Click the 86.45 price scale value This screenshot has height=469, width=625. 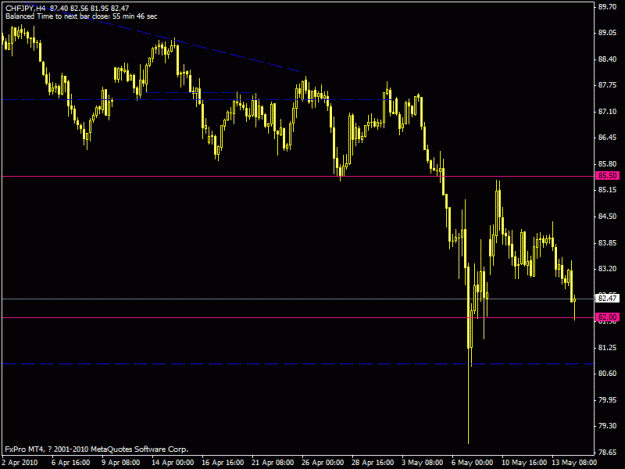[607, 137]
